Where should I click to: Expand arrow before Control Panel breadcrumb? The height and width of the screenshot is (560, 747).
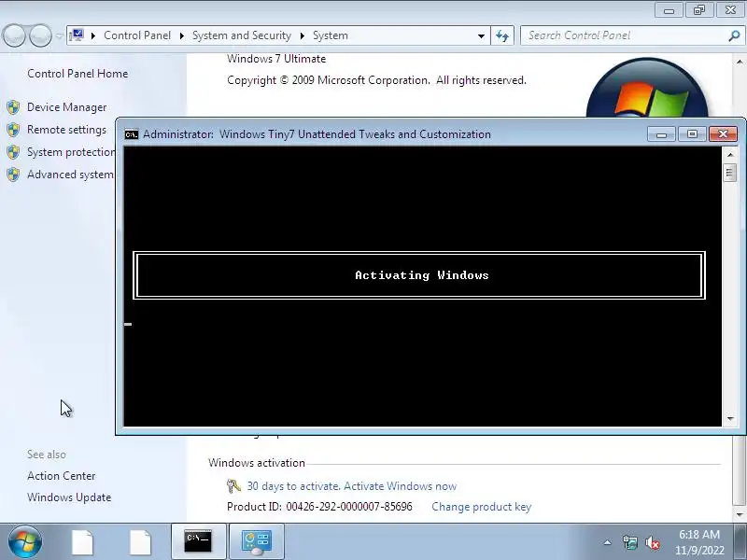point(92,35)
